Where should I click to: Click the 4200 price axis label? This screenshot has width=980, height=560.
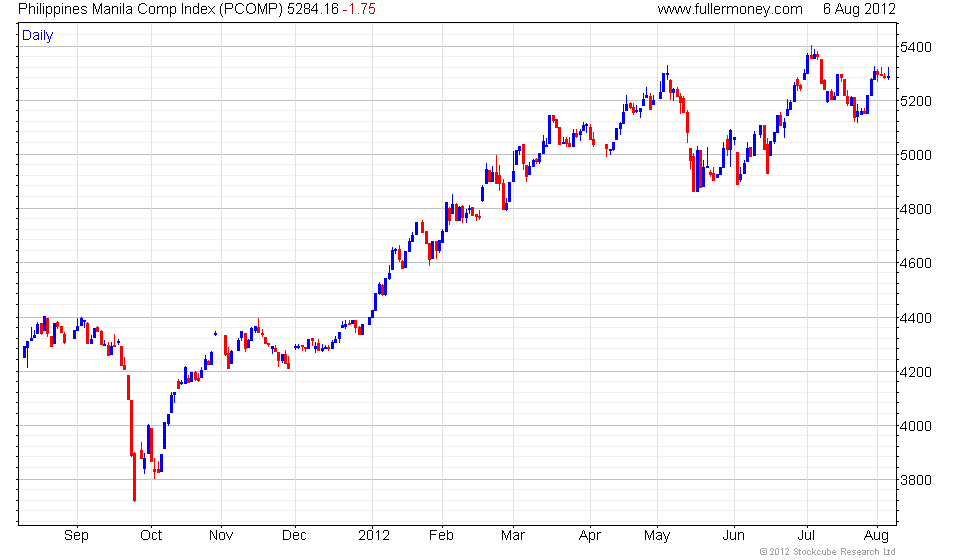point(916,372)
